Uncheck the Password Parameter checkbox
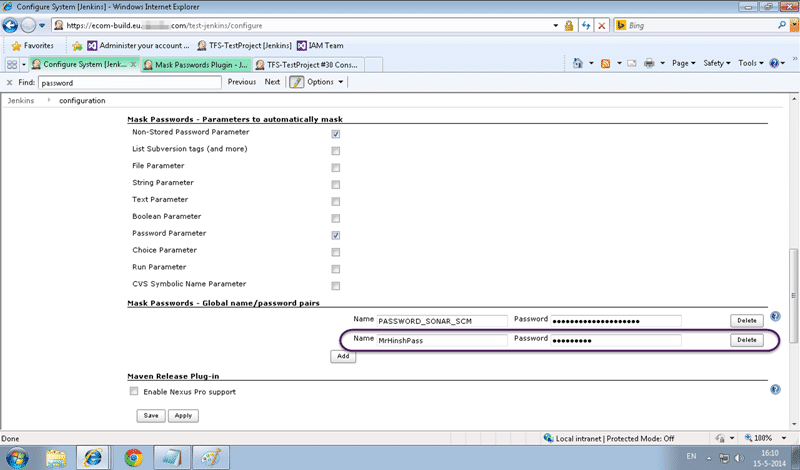Image resolution: width=800 pixels, height=470 pixels. (x=335, y=235)
